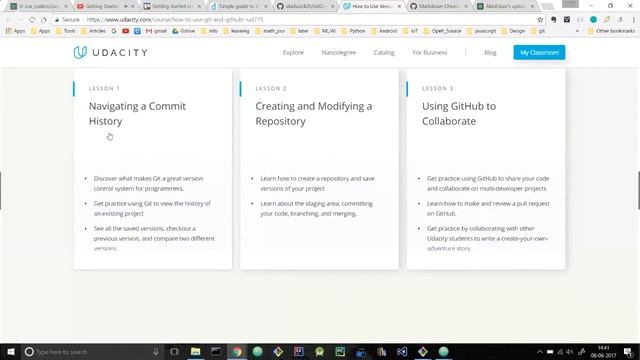640x360 pixels.
Task: Open the PyCharm taskbar icon
Action: (340, 351)
